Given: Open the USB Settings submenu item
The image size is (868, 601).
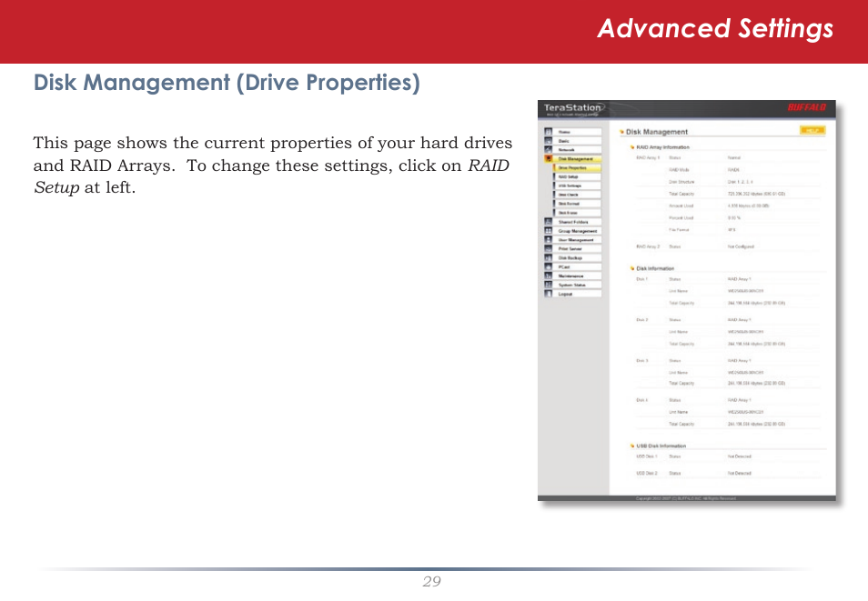Looking at the screenshot, I should click(x=577, y=185).
